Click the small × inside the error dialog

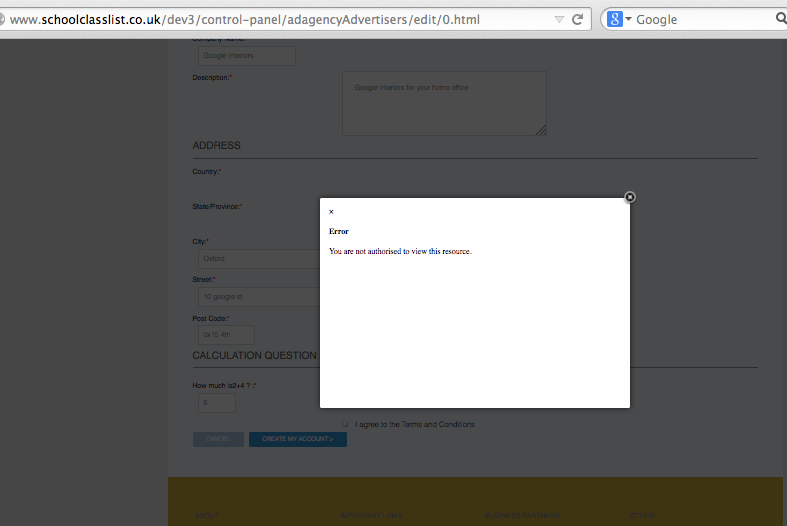coord(331,212)
